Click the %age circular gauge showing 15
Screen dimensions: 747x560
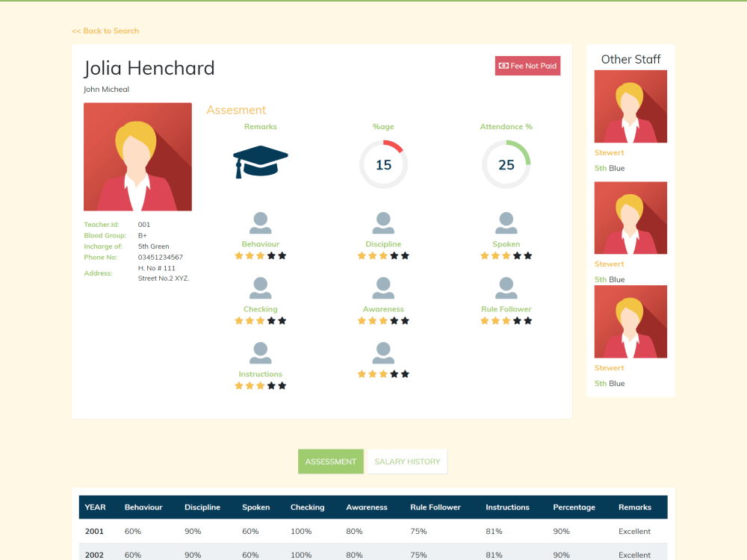tap(383, 164)
